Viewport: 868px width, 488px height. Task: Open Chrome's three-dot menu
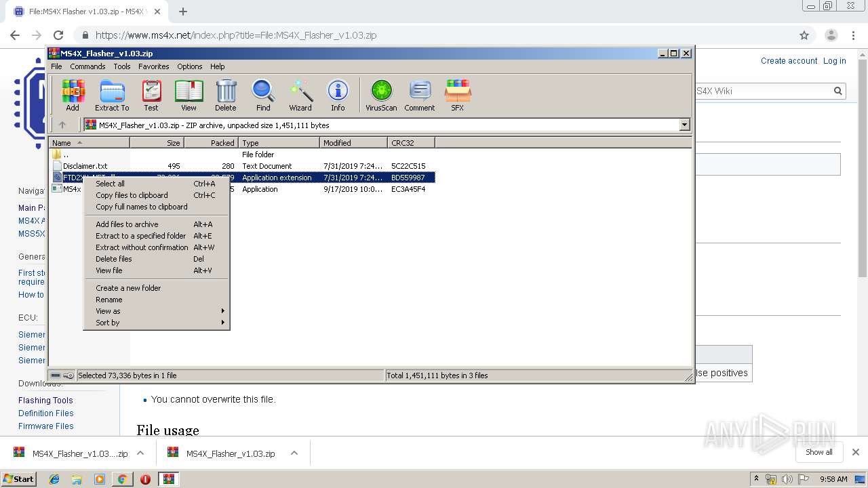(x=853, y=35)
